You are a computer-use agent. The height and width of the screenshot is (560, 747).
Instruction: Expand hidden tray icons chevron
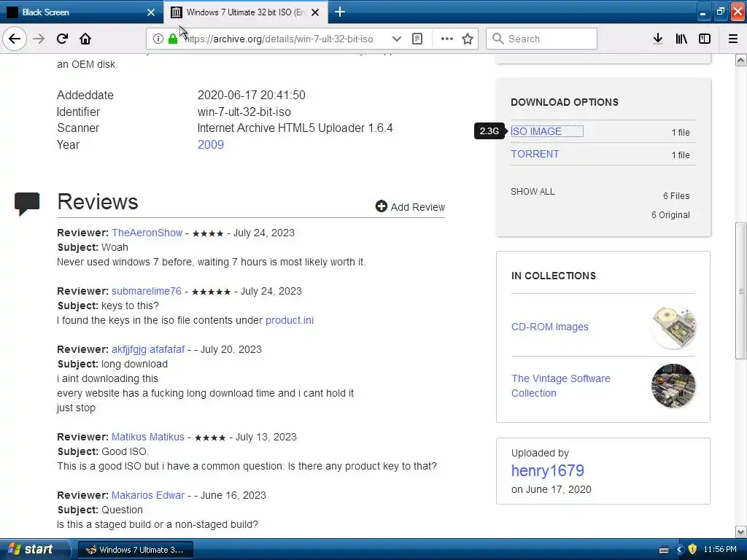click(679, 550)
